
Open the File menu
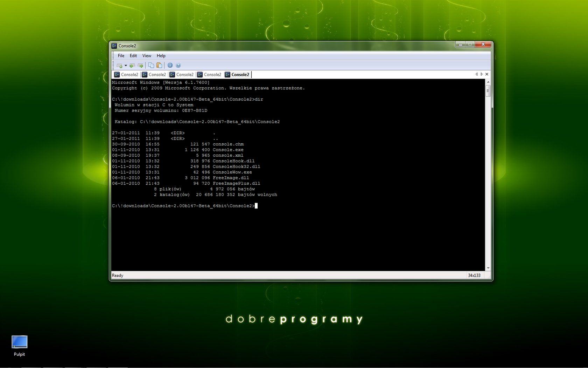(121, 56)
